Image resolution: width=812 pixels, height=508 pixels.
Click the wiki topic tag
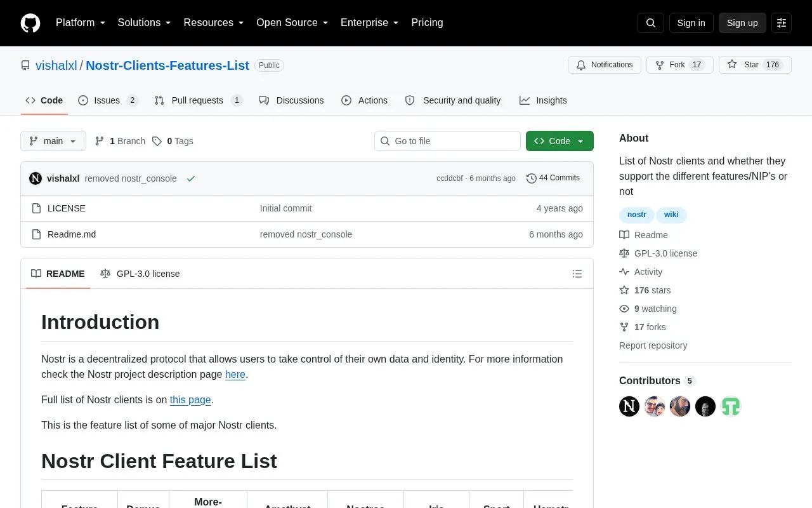[671, 215]
